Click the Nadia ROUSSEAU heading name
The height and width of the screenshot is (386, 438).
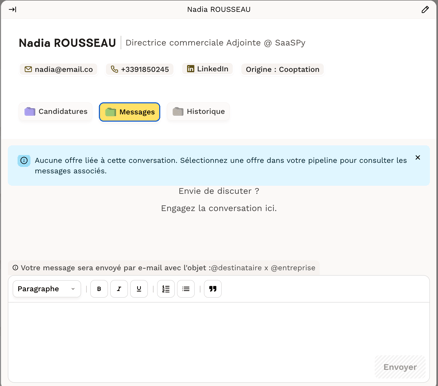point(67,43)
